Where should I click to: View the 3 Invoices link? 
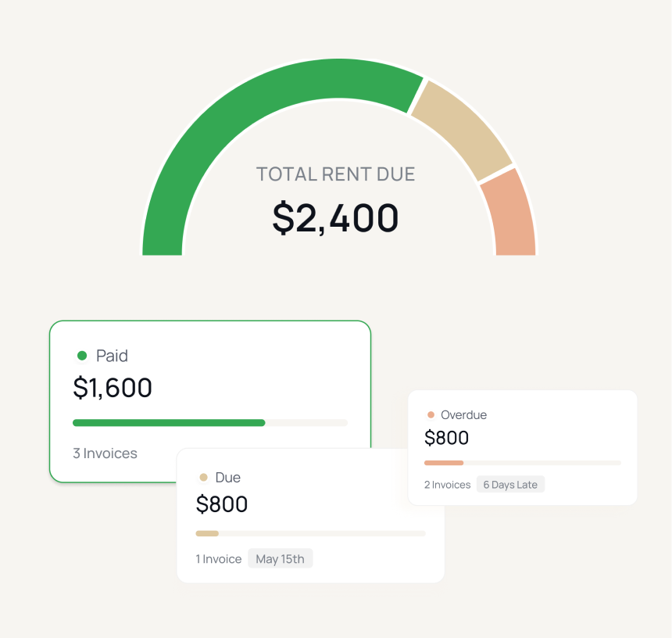click(x=105, y=453)
